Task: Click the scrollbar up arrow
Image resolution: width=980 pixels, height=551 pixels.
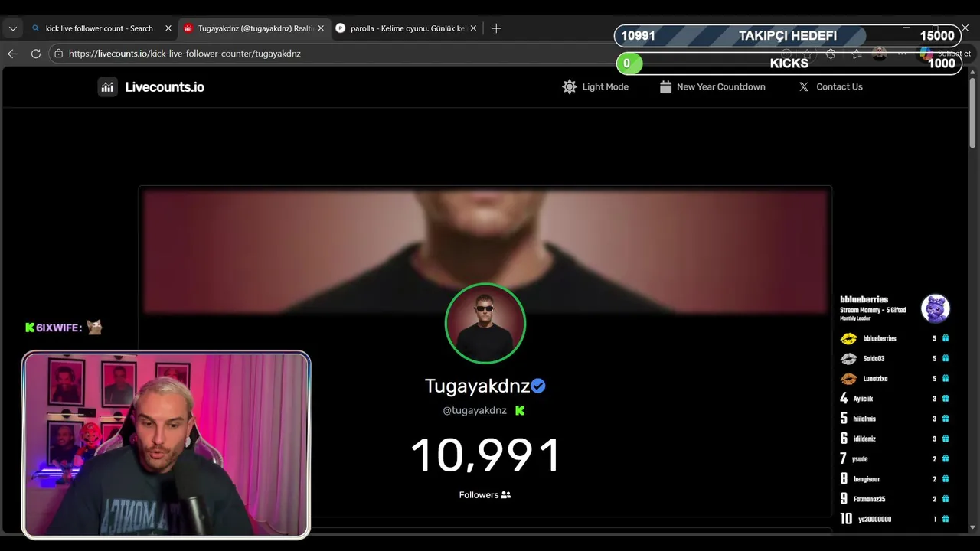Action: click(x=972, y=73)
